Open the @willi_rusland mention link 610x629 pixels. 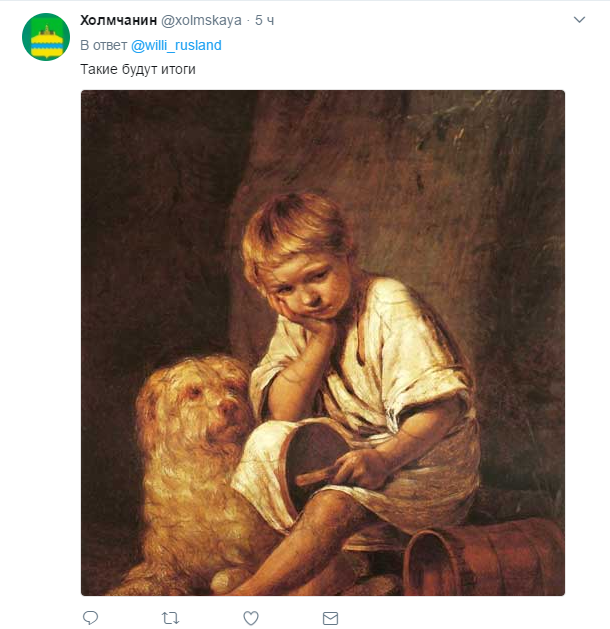point(176,45)
